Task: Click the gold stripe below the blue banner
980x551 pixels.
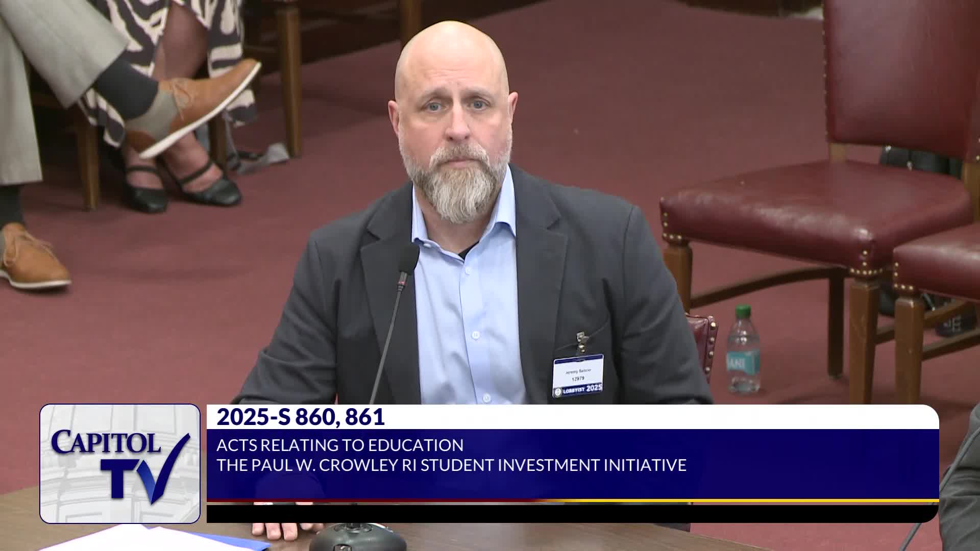Action: 715,500
